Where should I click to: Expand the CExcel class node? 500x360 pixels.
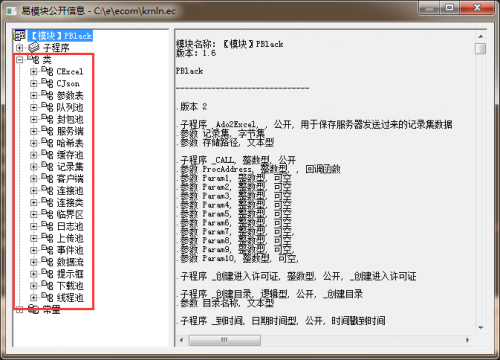pyautogui.click(x=33, y=72)
